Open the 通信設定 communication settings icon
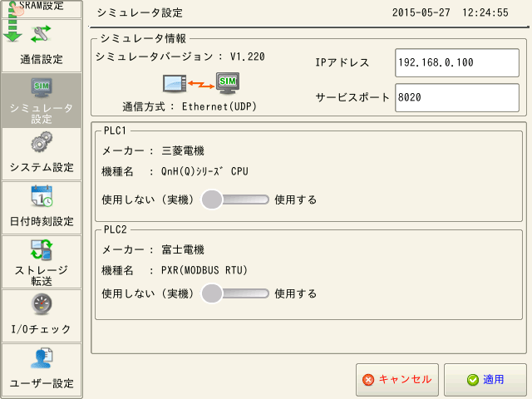The height and width of the screenshot is (399, 532). coord(42,35)
